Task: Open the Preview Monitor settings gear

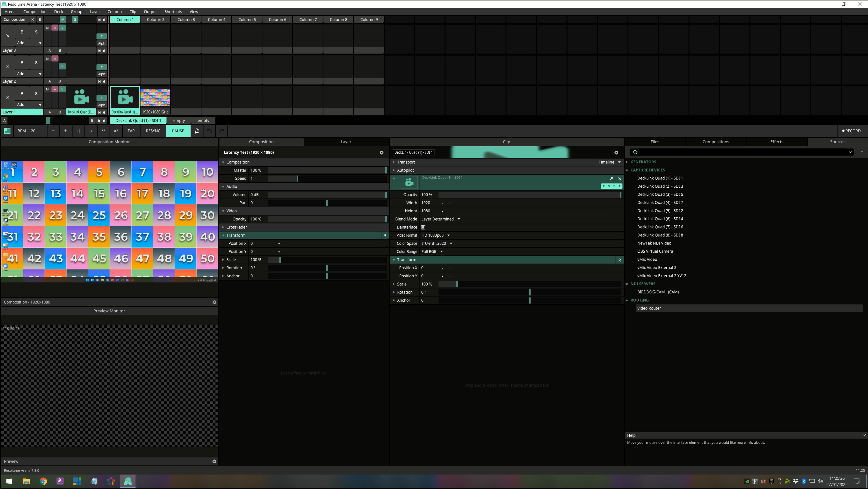Action: point(214,461)
